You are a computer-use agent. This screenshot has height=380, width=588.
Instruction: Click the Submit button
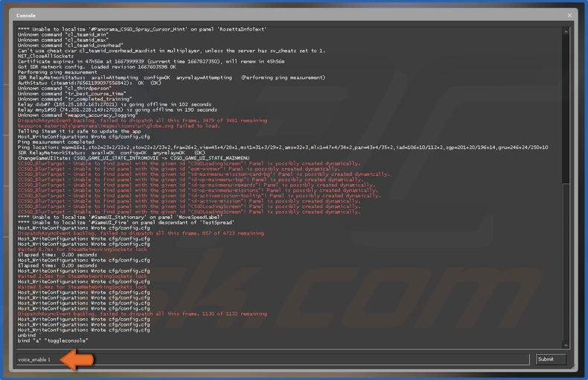pos(551,359)
